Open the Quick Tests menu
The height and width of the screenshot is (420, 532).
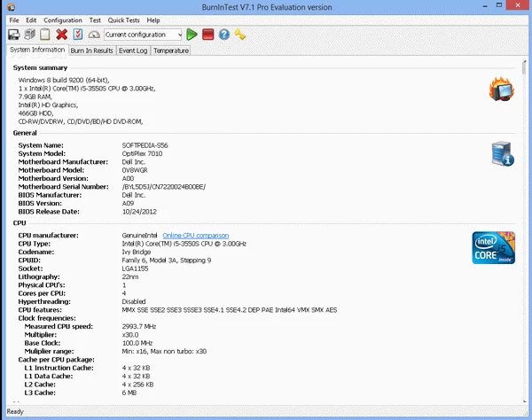pyautogui.click(x=123, y=19)
